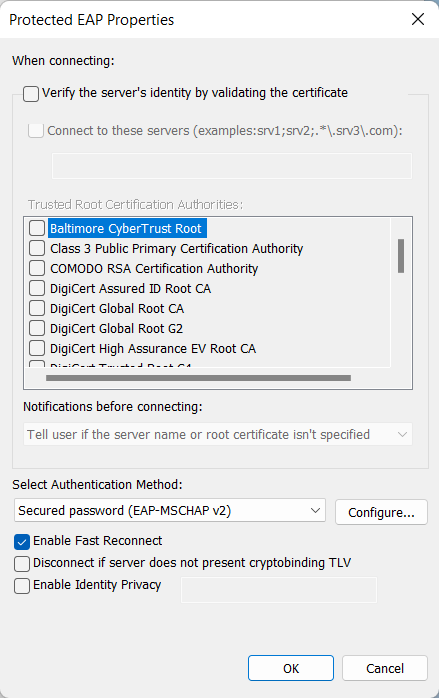
Task: Check the DigiCert Global Root CA box
Action: 37,308
